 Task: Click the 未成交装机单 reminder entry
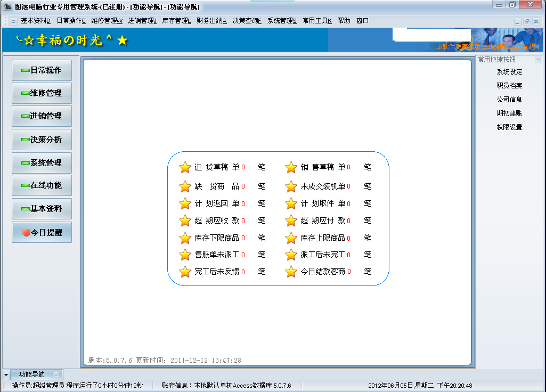pos(322,186)
